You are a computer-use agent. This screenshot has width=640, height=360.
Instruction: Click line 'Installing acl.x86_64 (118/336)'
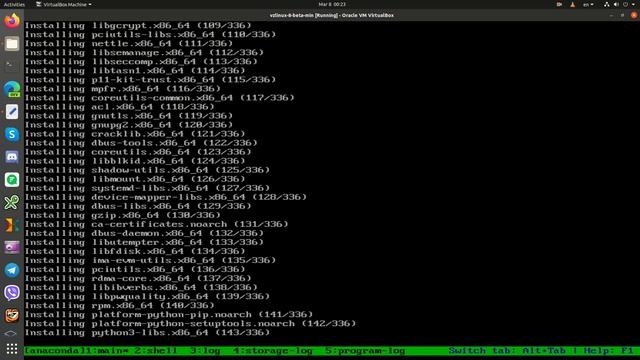click(120, 107)
